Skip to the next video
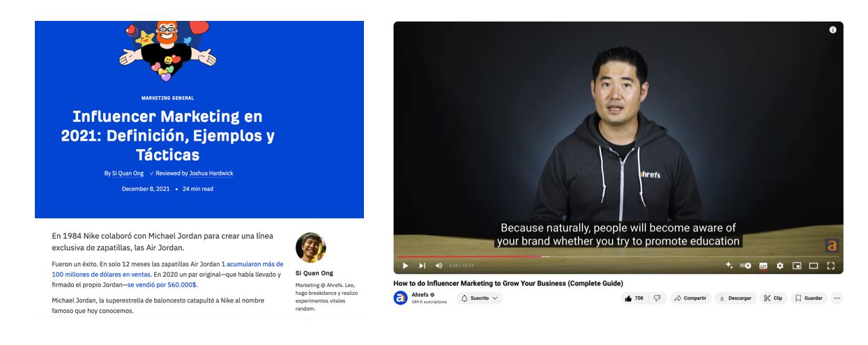Viewport: 868px width, 345px height. [422, 266]
